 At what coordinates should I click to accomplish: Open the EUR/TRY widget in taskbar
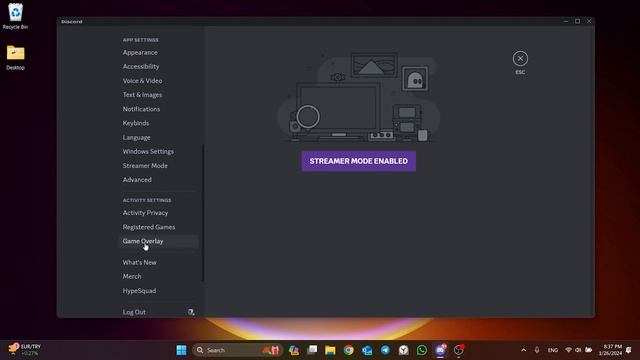(x=24, y=349)
